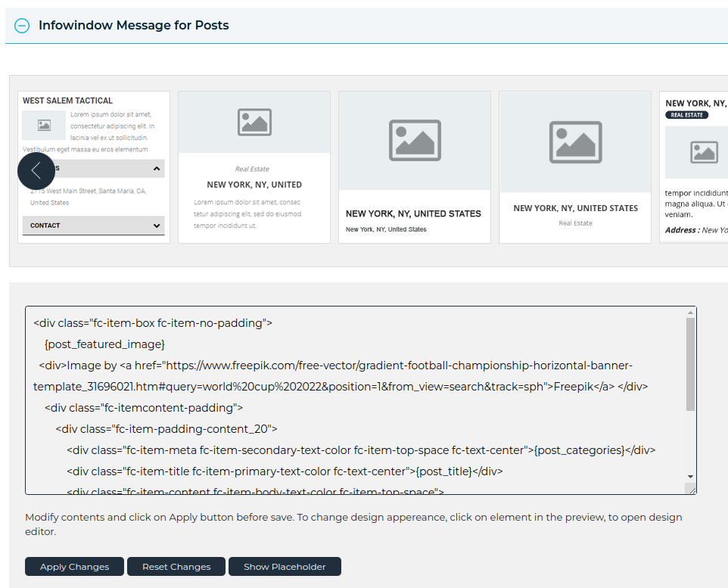Click the Real Estate label in the fourth card
Viewport: 728px width, 588px height.
click(574, 223)
